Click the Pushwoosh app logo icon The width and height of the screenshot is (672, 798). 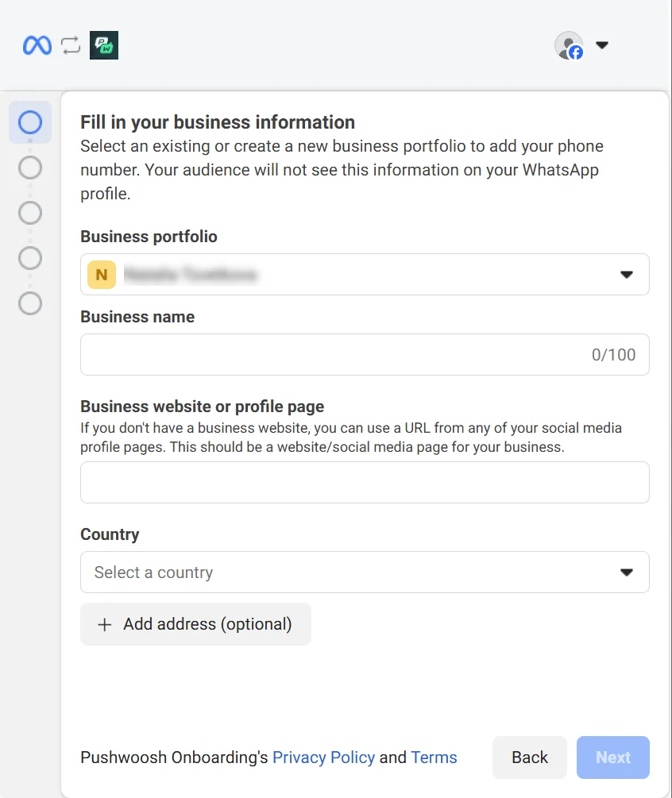104,45
